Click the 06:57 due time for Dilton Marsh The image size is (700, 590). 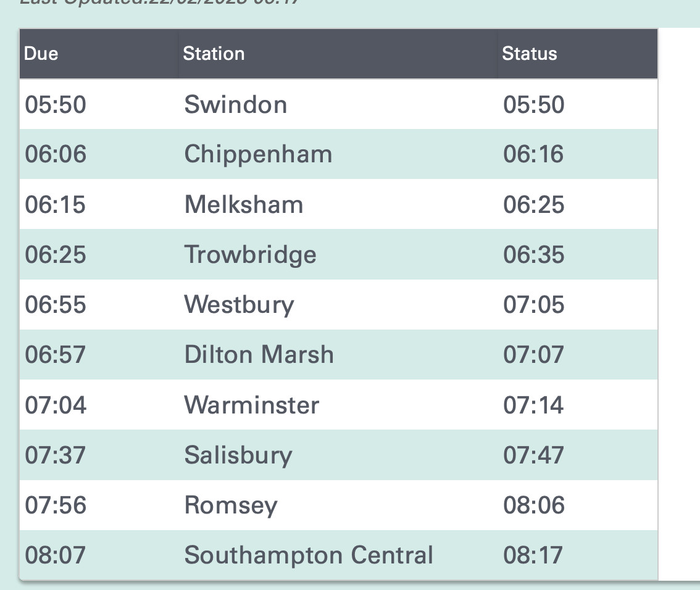coord(56,355)
